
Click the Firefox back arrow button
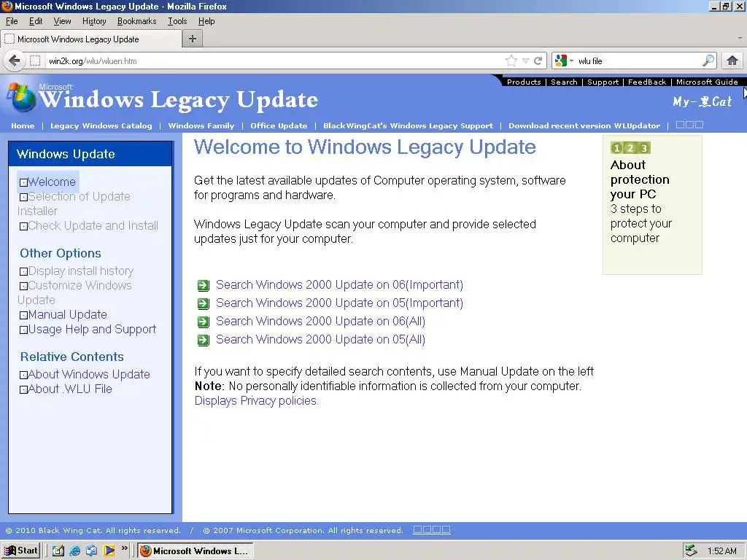pyautogui.click(x=15, y=61)
